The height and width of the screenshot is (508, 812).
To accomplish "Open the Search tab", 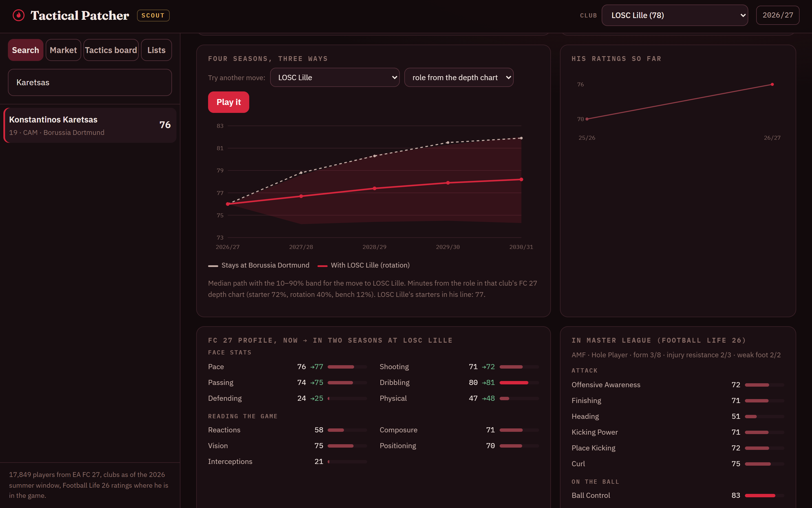I will click(x=25, y=50).
